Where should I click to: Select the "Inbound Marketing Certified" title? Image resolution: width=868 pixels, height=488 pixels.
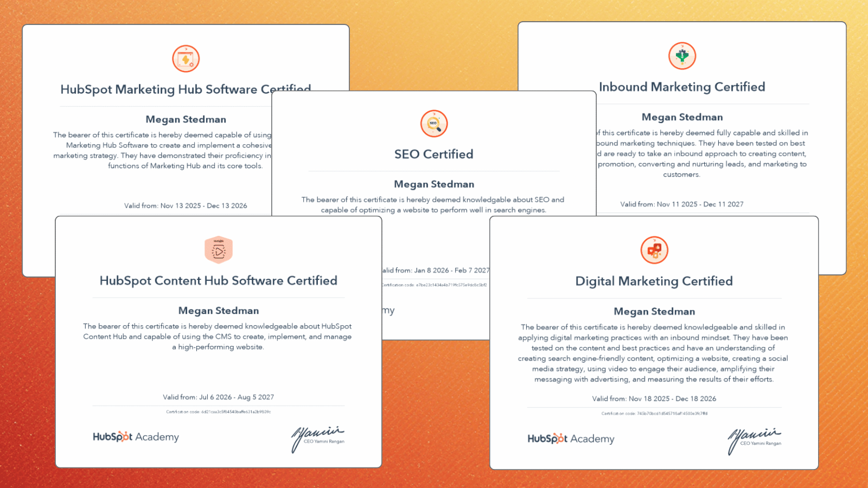tap(682, 87)
